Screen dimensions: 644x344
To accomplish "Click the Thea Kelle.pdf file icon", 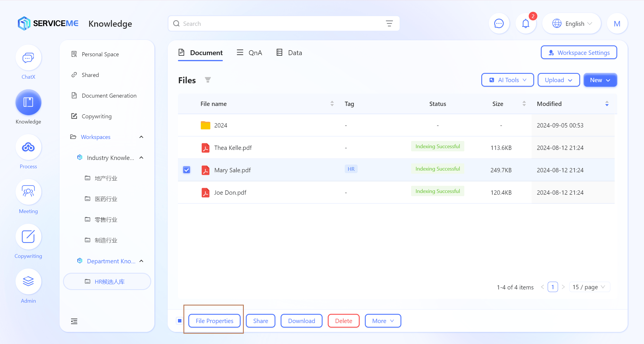I will 205,148.
